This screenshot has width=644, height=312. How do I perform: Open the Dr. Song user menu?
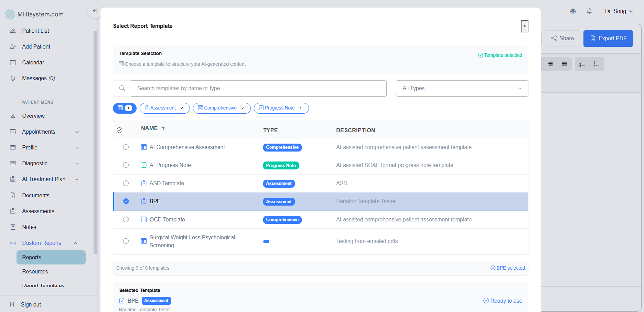pos(619,11)
